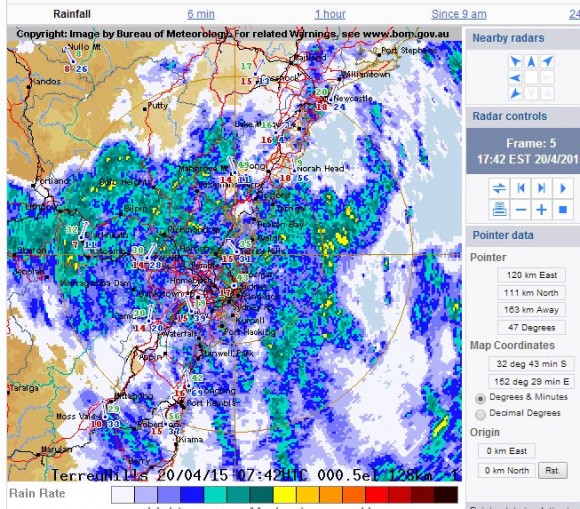580x509 pixels.
Task: Step to the next radar frame
Action: click(x=542, y=188)
